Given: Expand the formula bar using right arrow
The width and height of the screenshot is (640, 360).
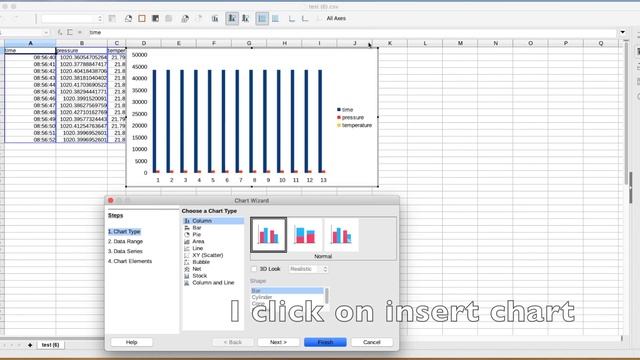Looking at the screenshot, I should [622, 32].
